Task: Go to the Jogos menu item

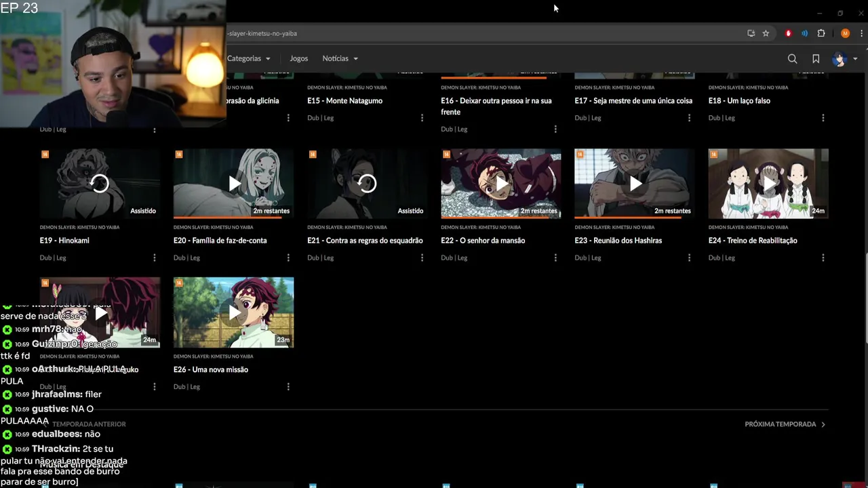Action: coord(298,59)
